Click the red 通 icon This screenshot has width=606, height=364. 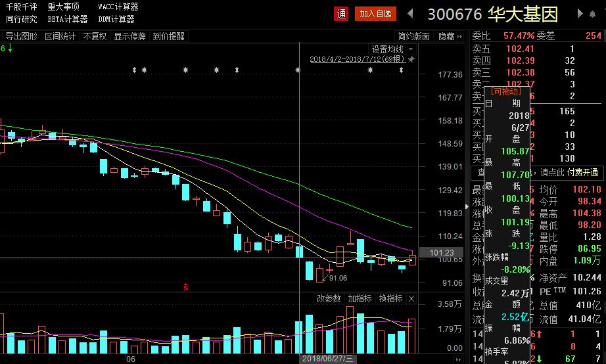pyautogui.click(x=341, y=14)
